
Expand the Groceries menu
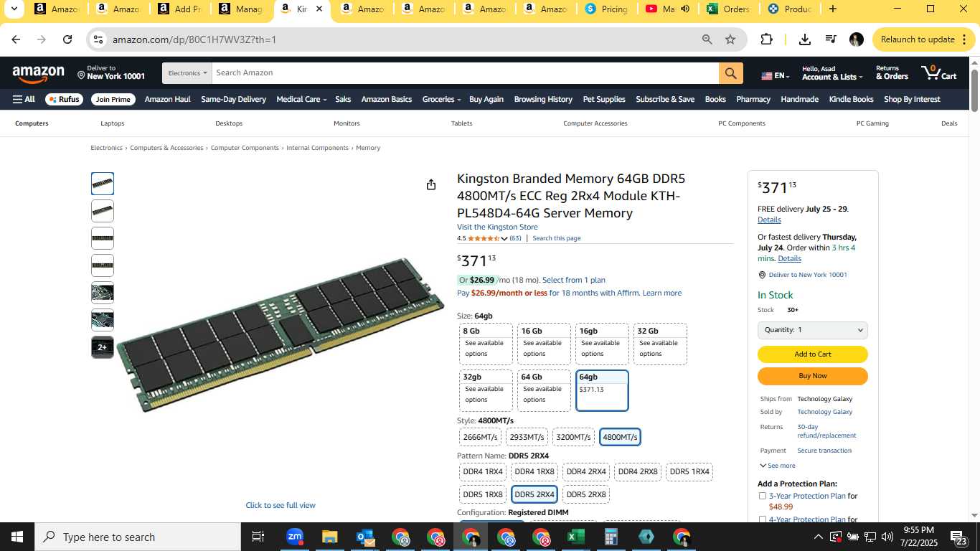click(x=441, y=99)
